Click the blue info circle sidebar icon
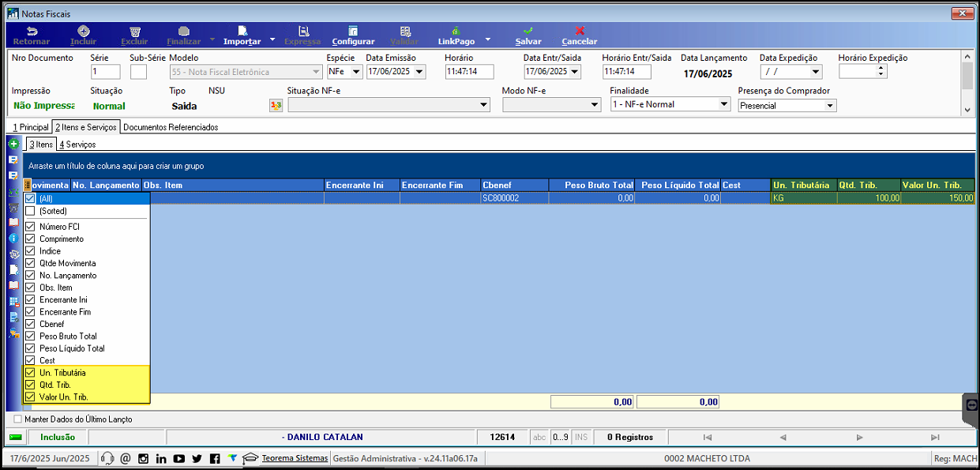Screen dimensions: 980x470 pos(13,238)
